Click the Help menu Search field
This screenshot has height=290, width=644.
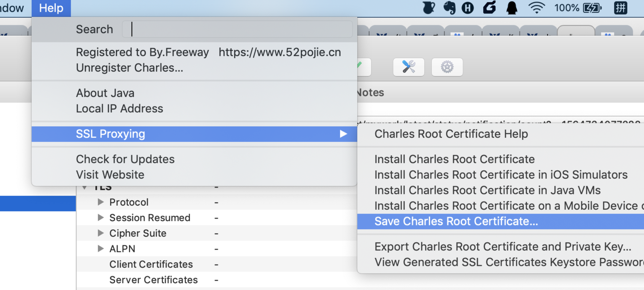tap(237, 29)
